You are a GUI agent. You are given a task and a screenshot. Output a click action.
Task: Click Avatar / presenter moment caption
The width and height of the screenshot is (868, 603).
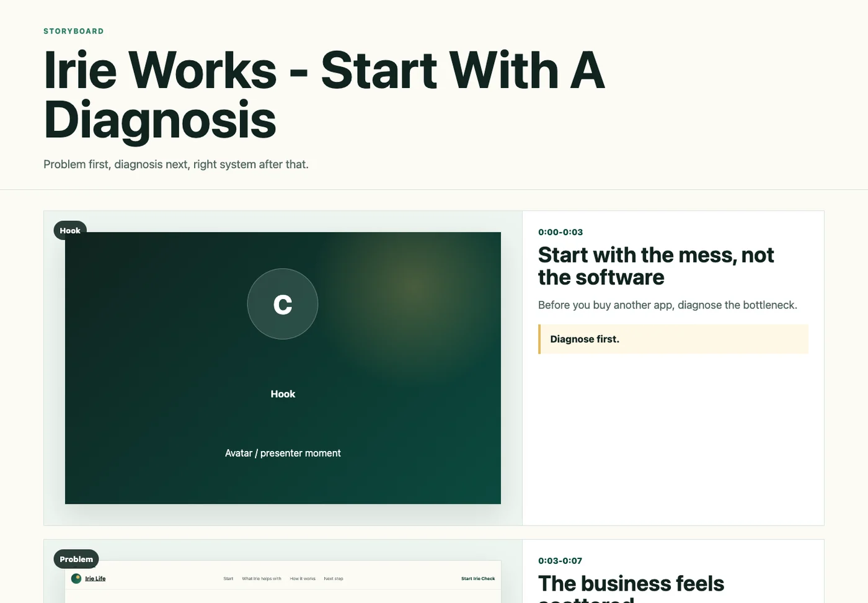(283, 453)
